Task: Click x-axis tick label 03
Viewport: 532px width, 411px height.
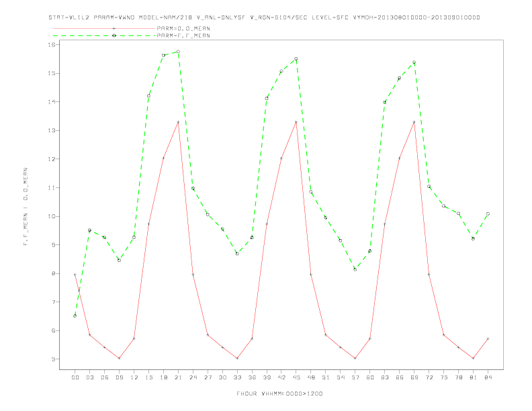Action: coord(89,377)
